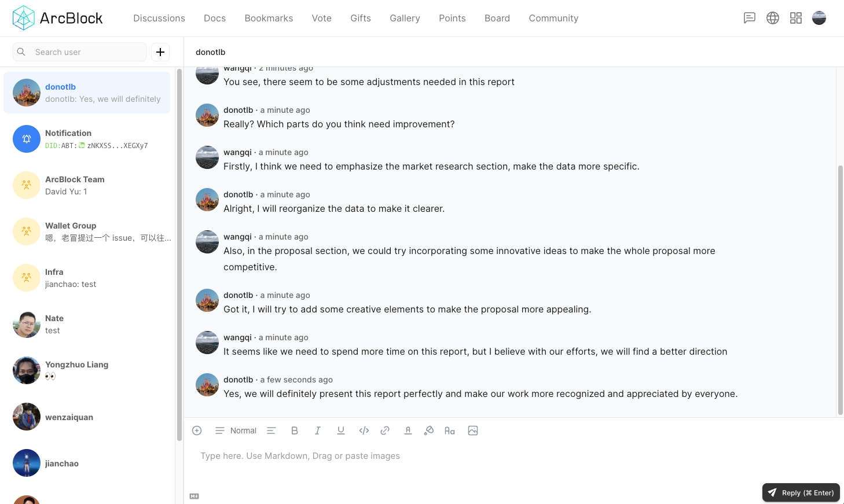Viewport: 844px width, 504px height.
Task: Go to the Discussions menu item
Action: (159, 18)
